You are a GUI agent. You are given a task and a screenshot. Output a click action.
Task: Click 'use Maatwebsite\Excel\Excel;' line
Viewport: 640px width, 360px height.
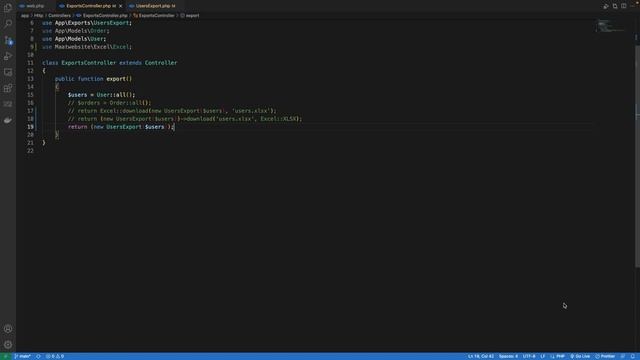[x=87, y=47]
